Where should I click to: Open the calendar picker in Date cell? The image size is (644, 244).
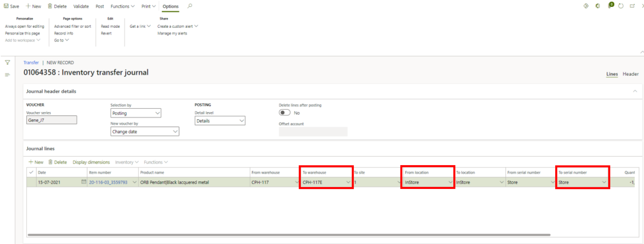tap(84, 182)
